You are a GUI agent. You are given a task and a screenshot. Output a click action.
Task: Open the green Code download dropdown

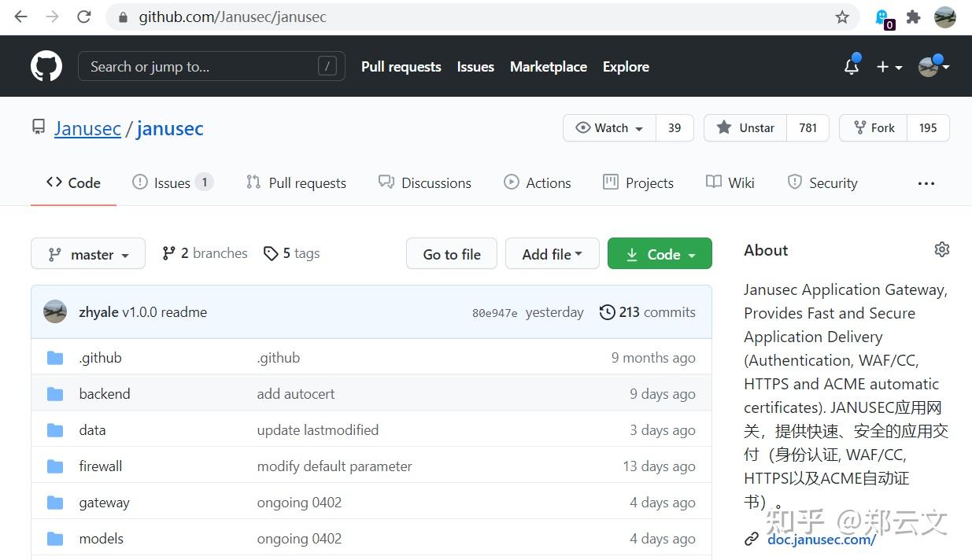pyautogui.click(x=660, y=254)
